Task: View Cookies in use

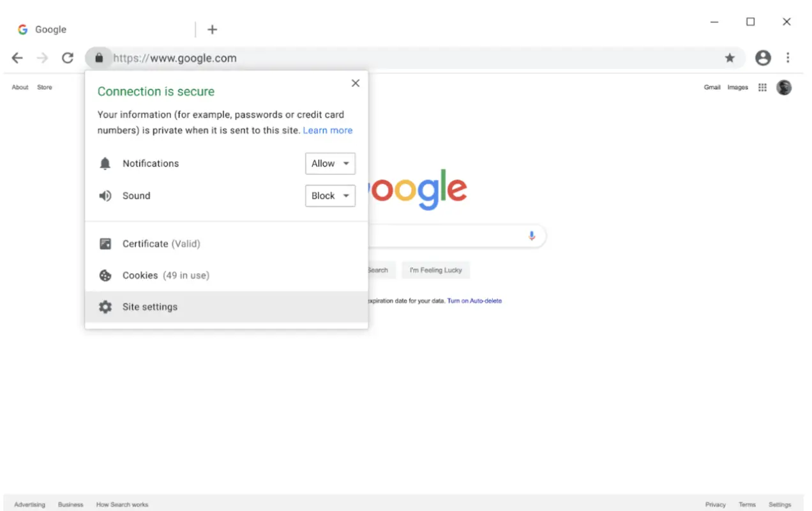Action: click(x=165, y=275)
